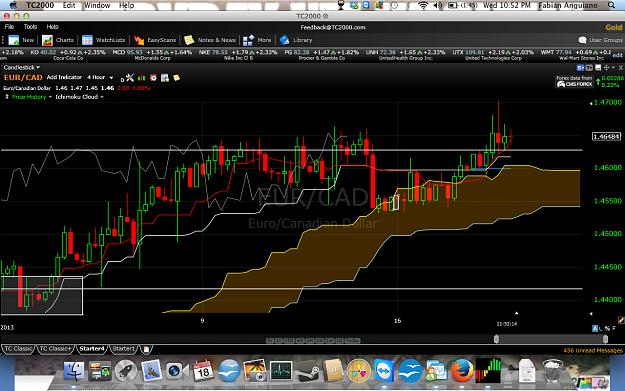Open the macOS Edit menu
Image resolution: width=625 pixels, height=391 pixels.
click(69, 5)
